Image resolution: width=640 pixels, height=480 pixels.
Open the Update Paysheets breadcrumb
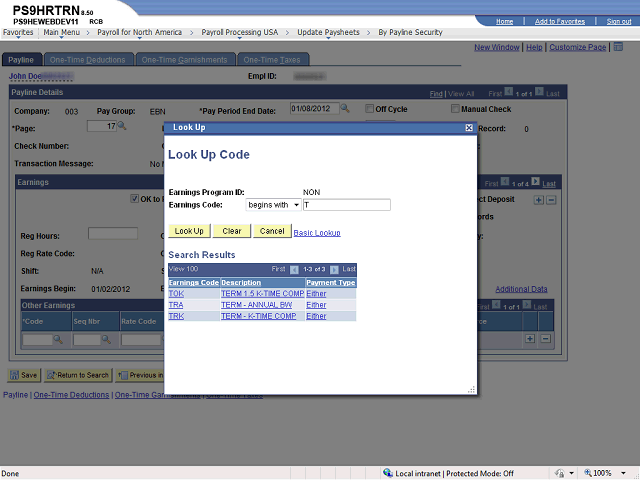click(328, 32)
